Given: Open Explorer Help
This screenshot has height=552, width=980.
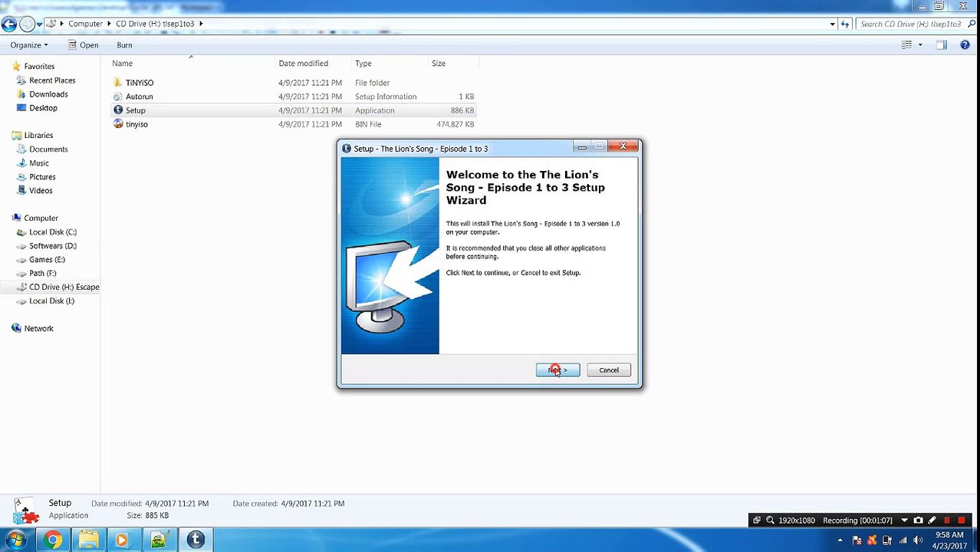Looking at the screenshot, I should click(965, 45).
